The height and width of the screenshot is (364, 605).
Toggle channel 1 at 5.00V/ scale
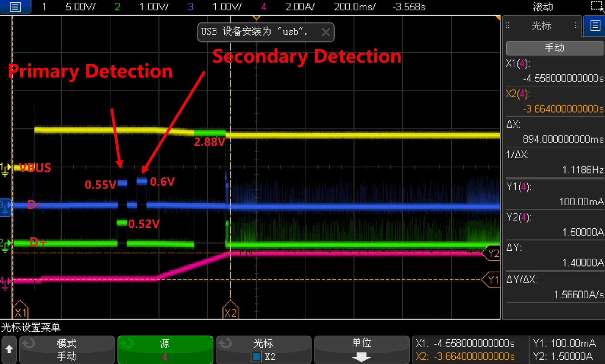[x=44, y=7]
